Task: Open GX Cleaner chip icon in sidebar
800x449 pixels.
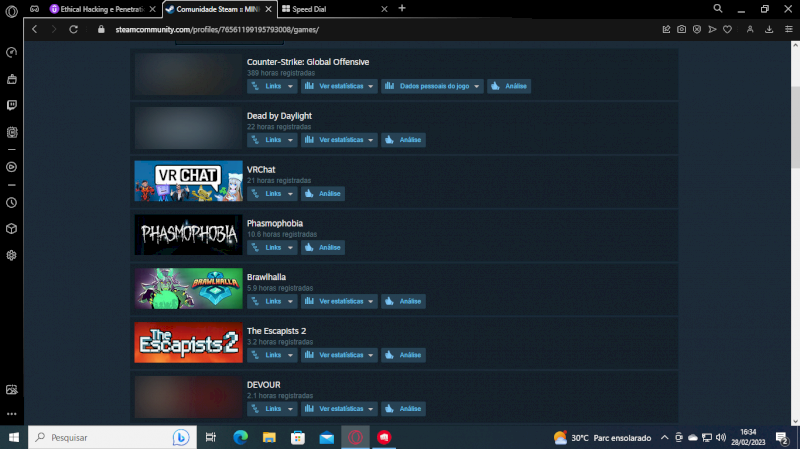Action: (11, 132)
